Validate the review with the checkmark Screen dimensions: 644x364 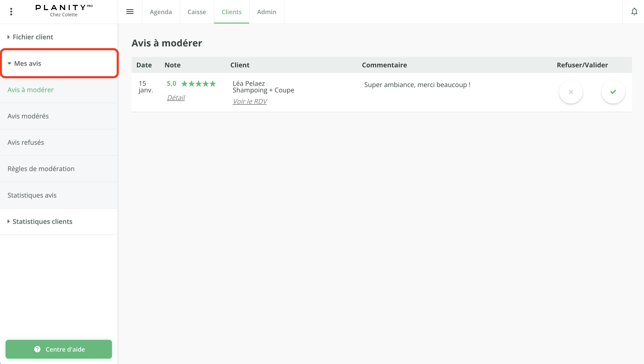click(x=613, y=92)
